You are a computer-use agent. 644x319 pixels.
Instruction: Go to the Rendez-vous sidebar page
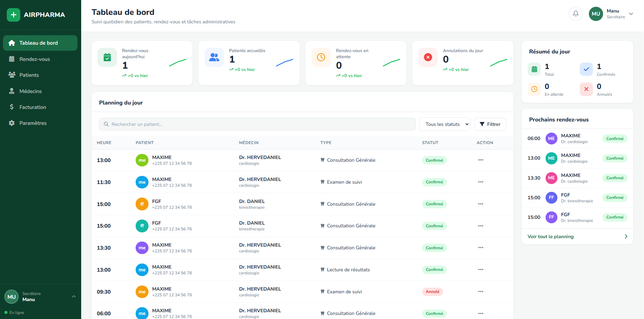tap(40, 59)
